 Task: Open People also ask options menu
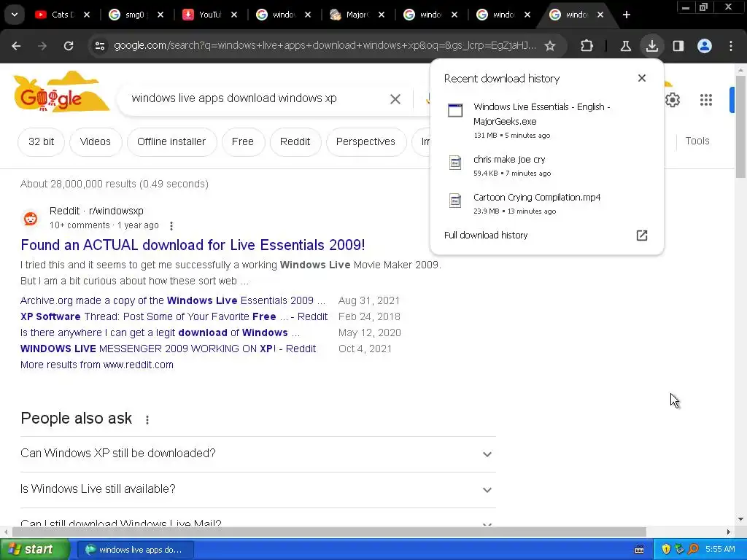pyautogui.click(x=147, y=419)
